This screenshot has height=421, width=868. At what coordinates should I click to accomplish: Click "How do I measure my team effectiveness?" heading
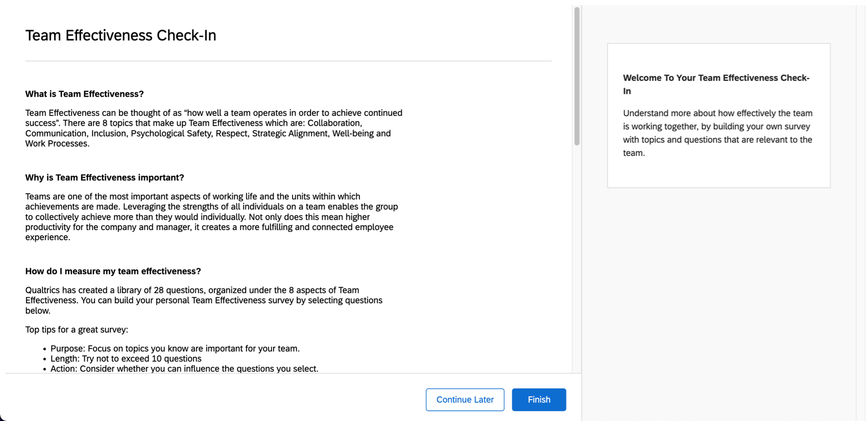[113, 271]
